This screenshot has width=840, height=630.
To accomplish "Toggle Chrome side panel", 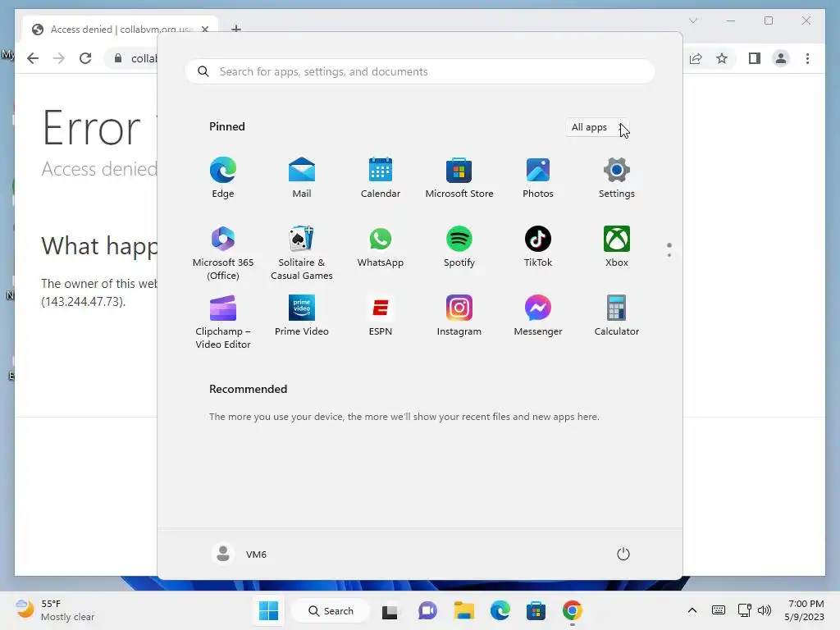I will (x=755, y=58).
